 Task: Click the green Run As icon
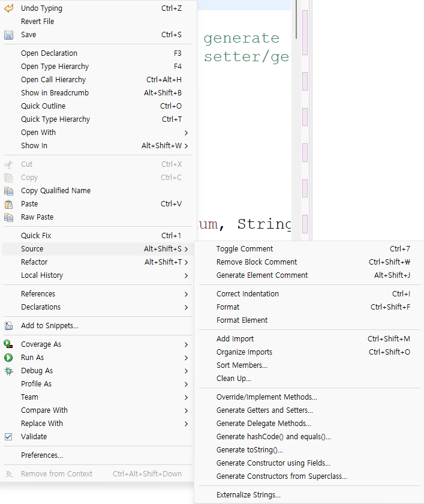point(8,358)
